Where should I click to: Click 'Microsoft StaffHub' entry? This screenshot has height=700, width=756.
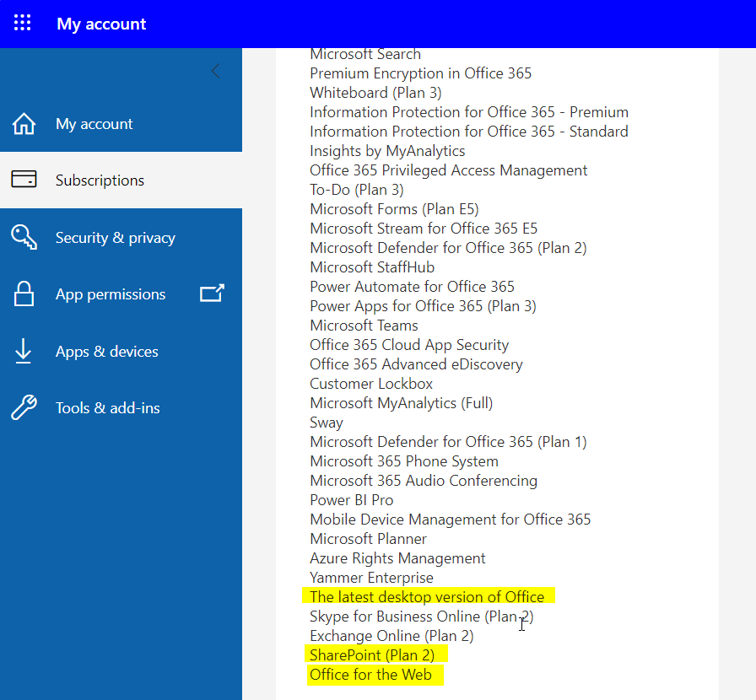pyautogui.click(x=372, y=267)
